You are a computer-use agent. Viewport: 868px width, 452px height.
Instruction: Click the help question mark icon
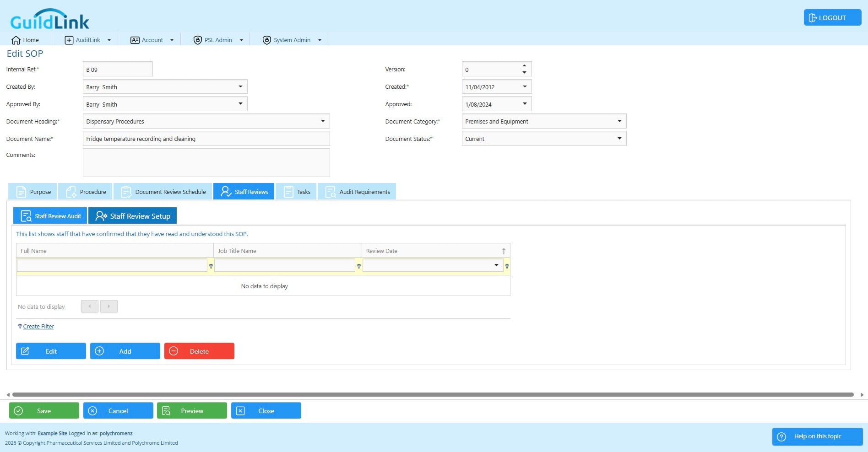781,436
